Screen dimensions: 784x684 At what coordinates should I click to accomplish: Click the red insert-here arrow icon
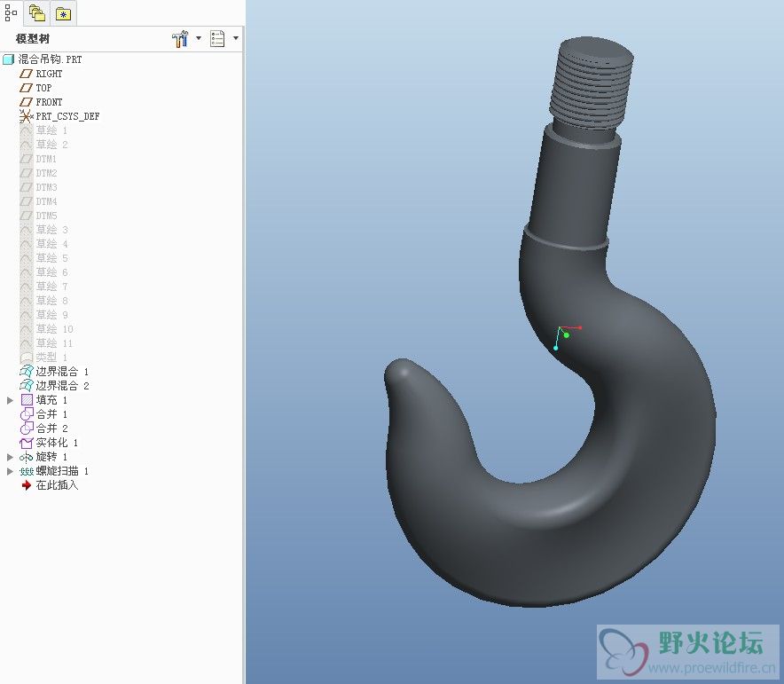coord(27,485)
